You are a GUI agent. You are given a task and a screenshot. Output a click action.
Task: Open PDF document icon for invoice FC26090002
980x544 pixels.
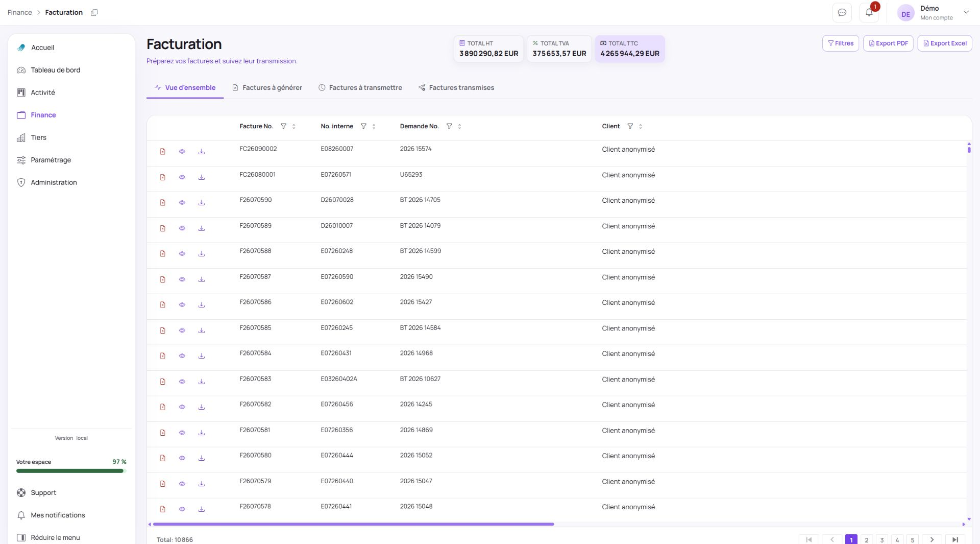pyautogui.click(x=163, y=152)
